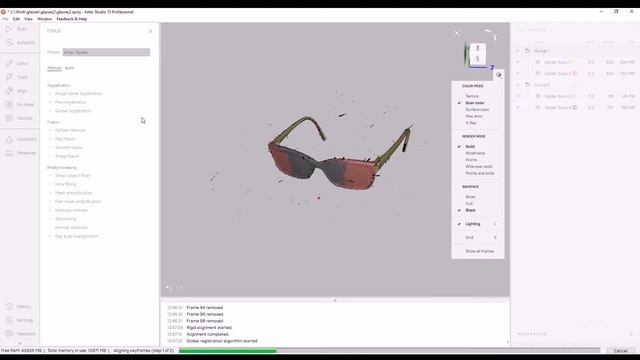Expand Smooth fusion settings
This screenshot has width=640, height=360.
tap(50, 147)
